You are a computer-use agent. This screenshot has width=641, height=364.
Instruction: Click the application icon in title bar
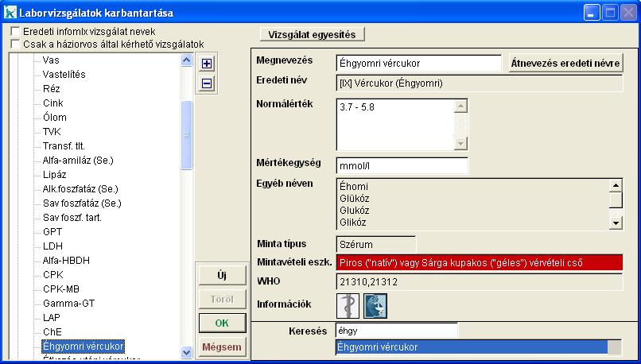(x=10, y=13)
